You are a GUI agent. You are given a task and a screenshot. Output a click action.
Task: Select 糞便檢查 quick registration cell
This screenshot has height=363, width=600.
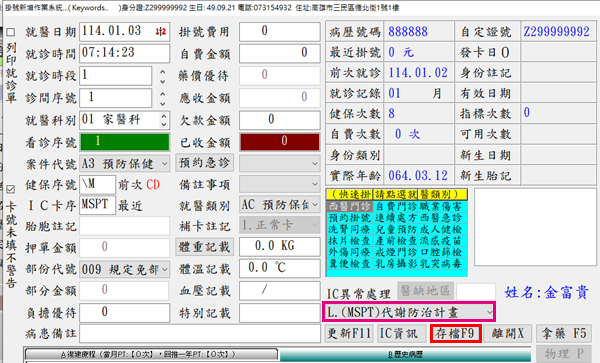coord(350,264)
